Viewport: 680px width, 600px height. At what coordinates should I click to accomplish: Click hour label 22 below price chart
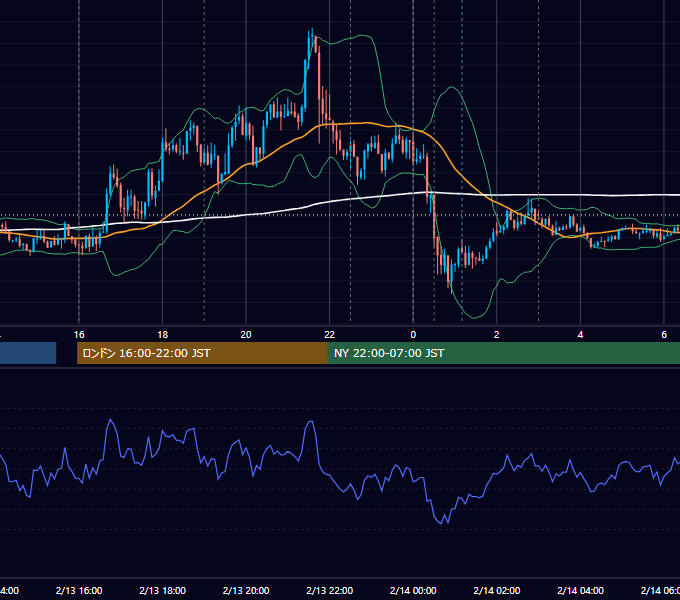point(330,335)
